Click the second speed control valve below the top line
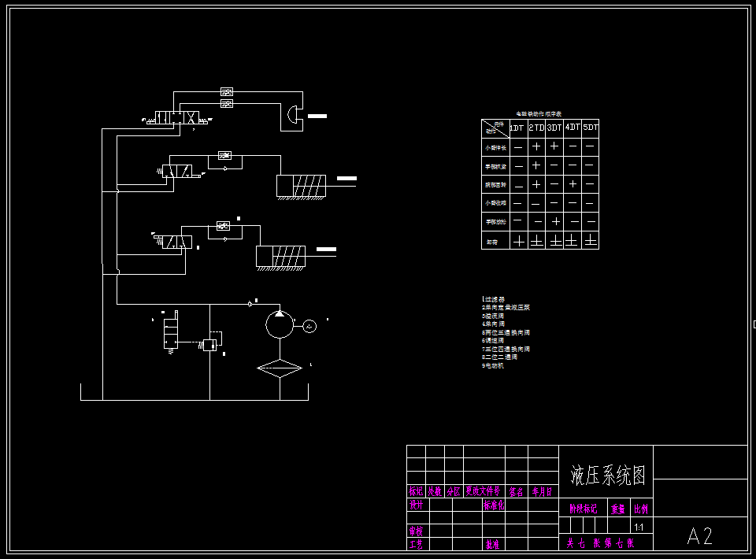The height and width of the screenshot is (559, 756). click(227, 104)
